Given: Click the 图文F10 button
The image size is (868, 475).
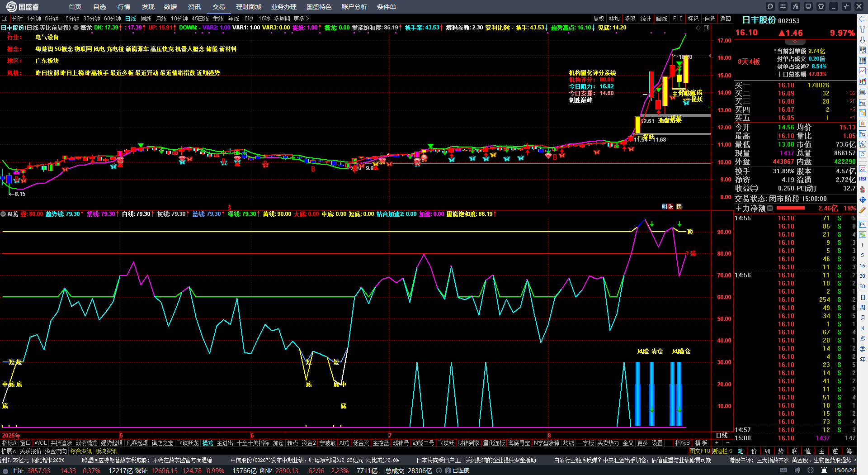Looking at the screenshot, I should click(x=700, y=451).
